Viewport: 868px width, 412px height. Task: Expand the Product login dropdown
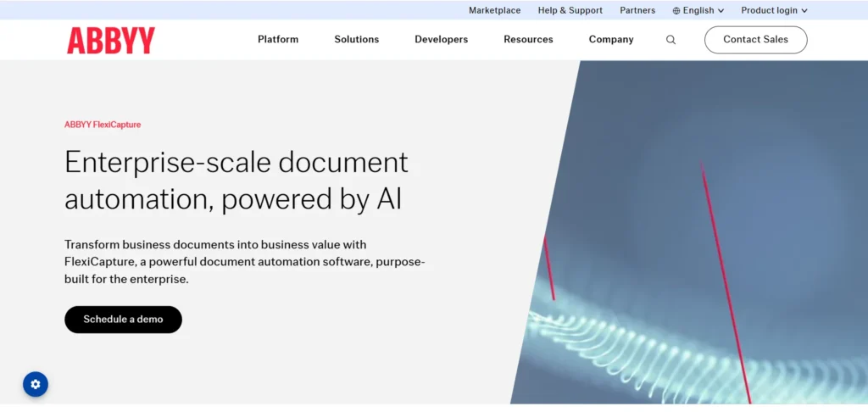coord(774,10)
